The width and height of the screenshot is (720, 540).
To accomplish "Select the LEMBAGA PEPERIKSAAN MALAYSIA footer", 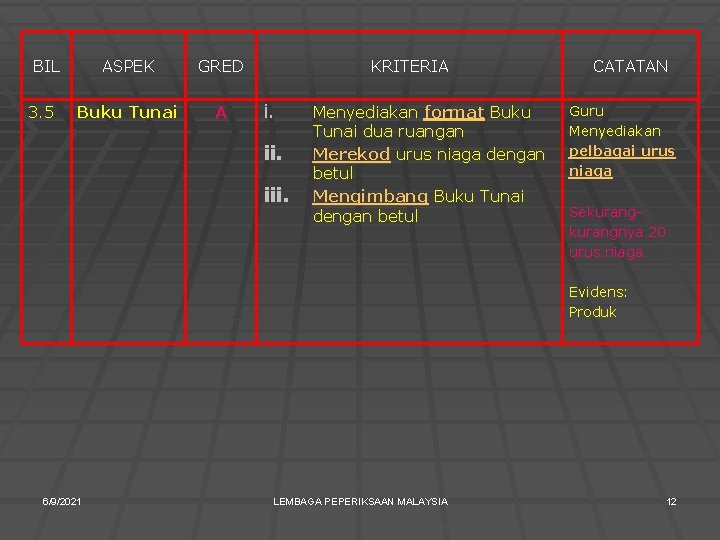I will click(360, 501).
